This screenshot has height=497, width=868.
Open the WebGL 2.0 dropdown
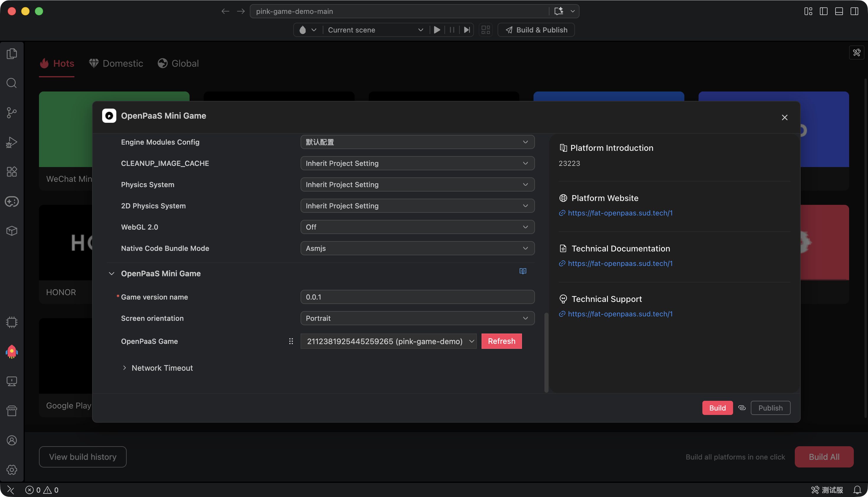(x=417, y=227)
